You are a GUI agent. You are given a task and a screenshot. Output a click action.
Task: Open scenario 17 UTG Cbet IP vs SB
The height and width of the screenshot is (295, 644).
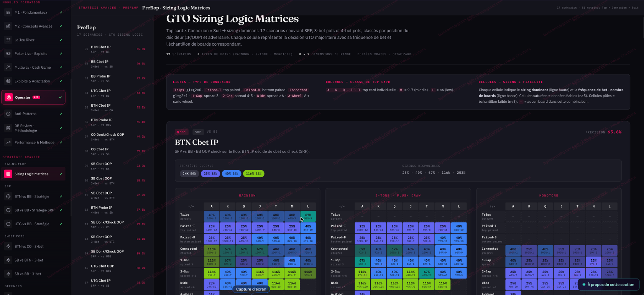(x=115, y=283)
